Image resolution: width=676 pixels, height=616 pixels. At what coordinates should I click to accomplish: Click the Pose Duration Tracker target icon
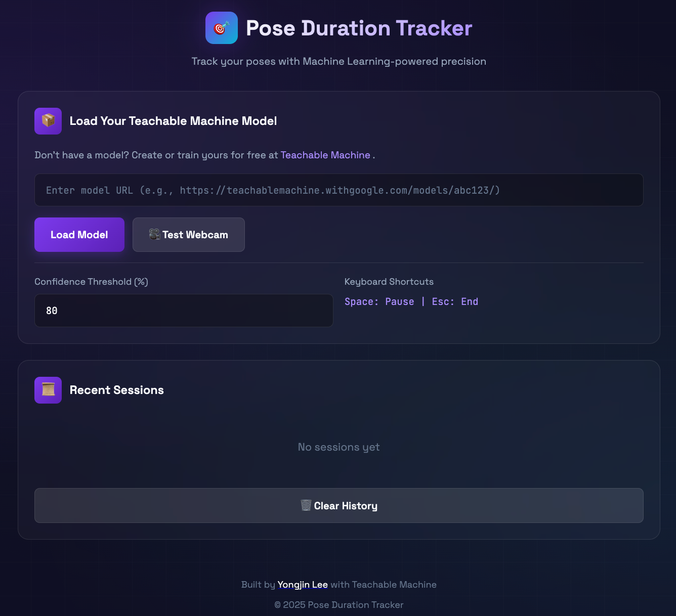pyautogui.click(x=221, y=28)
